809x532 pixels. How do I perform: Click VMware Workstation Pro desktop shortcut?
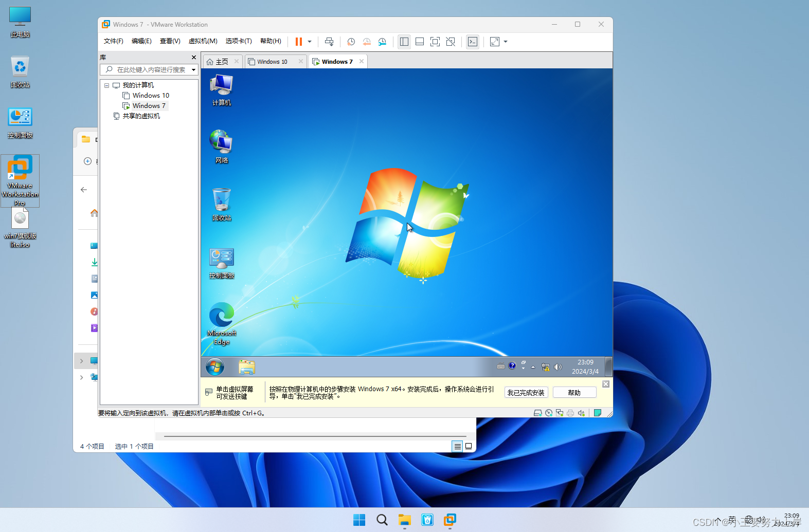click(20, 181)
